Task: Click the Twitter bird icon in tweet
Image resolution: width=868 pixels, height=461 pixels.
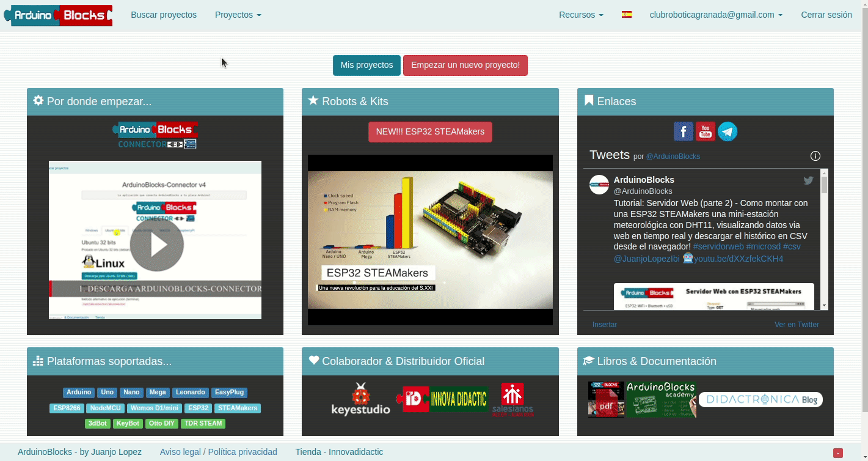Action: (x=808, y=180)
